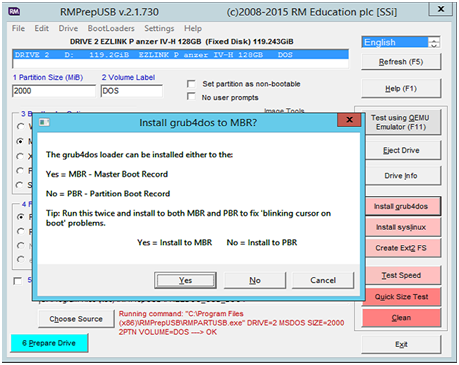Click the RM application icon in title bar

(x=14, y=12)
